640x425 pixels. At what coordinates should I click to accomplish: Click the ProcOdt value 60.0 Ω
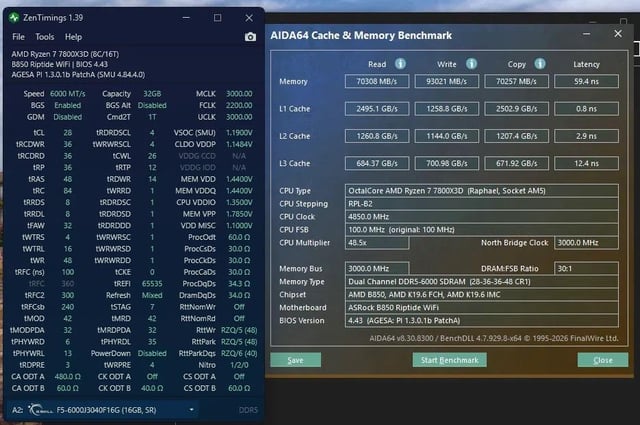click(x=239, y=237)
